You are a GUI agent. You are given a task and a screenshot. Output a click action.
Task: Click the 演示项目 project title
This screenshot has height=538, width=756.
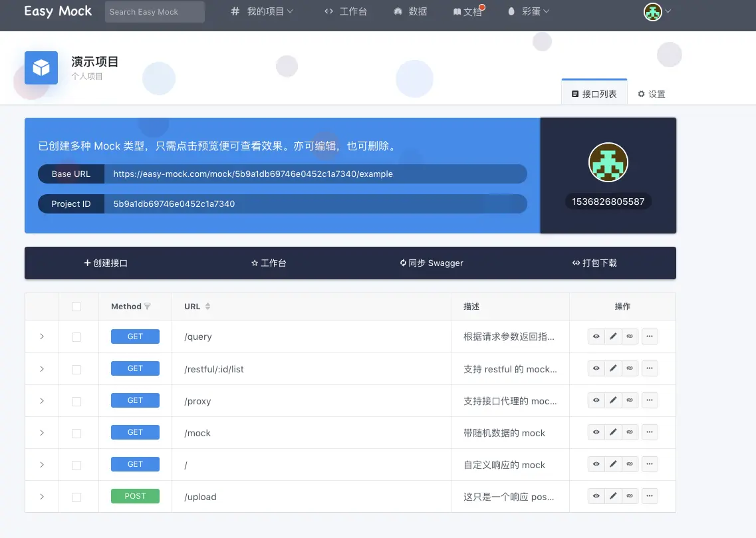[x=95, y=62]
